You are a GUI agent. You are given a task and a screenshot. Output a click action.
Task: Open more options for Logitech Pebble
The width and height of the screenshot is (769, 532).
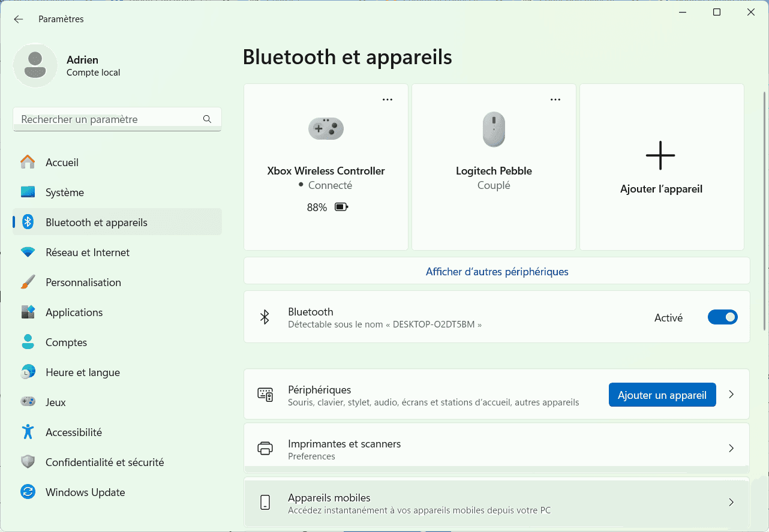555,100
